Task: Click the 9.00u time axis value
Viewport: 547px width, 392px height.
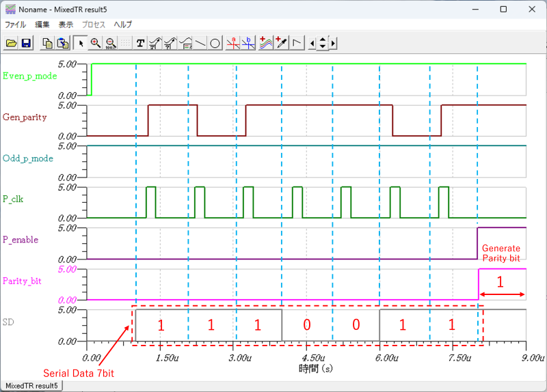Action: click(x=533, y=358)
